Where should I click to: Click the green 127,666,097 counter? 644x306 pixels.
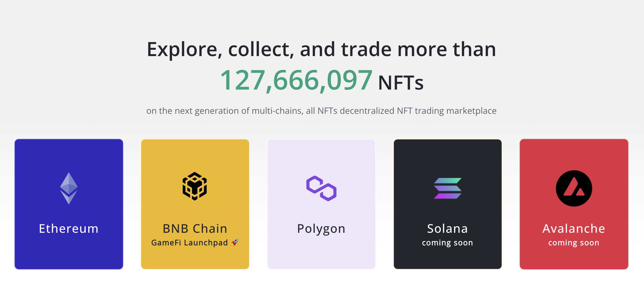(x=296, y=81)
